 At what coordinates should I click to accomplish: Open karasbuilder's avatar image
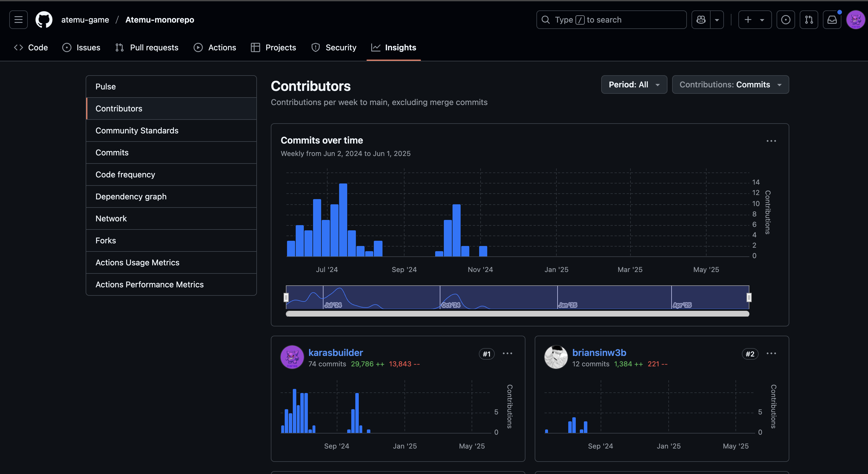(292, 357)
